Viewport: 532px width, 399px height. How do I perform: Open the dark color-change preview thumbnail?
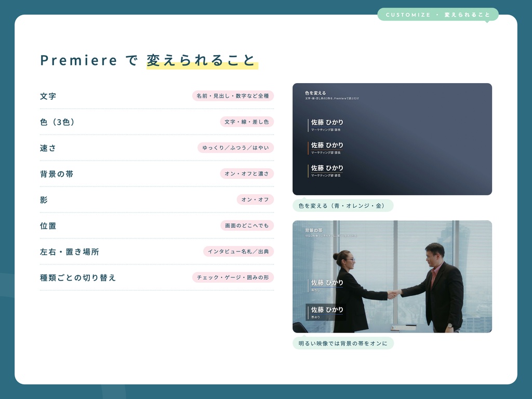[x=392, y=139]
